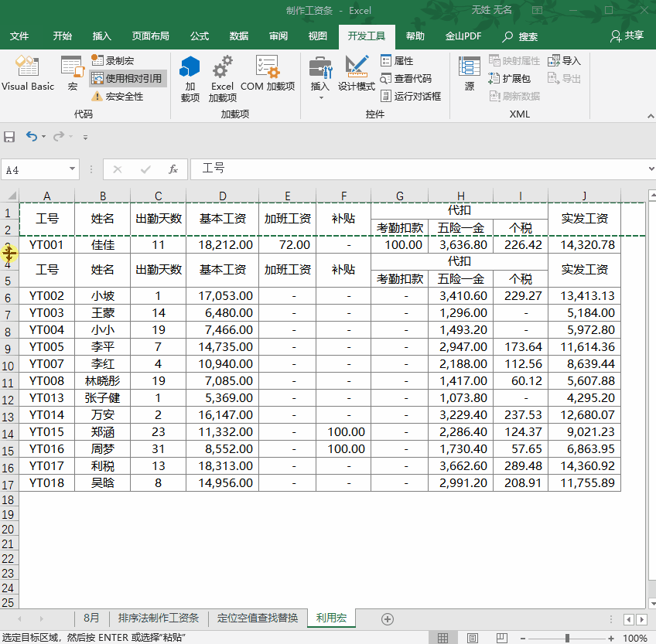Switch to the 金山PDF tab

tap(463, 36)
